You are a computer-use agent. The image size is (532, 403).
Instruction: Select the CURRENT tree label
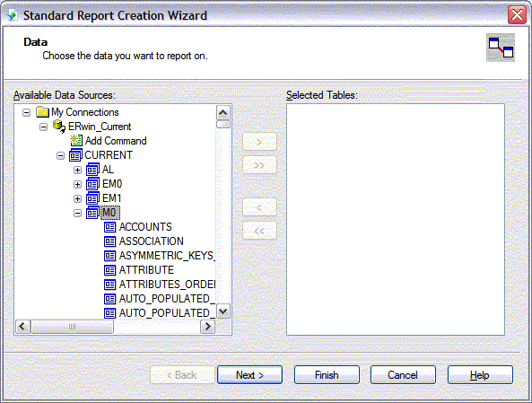click(x=109, y=155)
